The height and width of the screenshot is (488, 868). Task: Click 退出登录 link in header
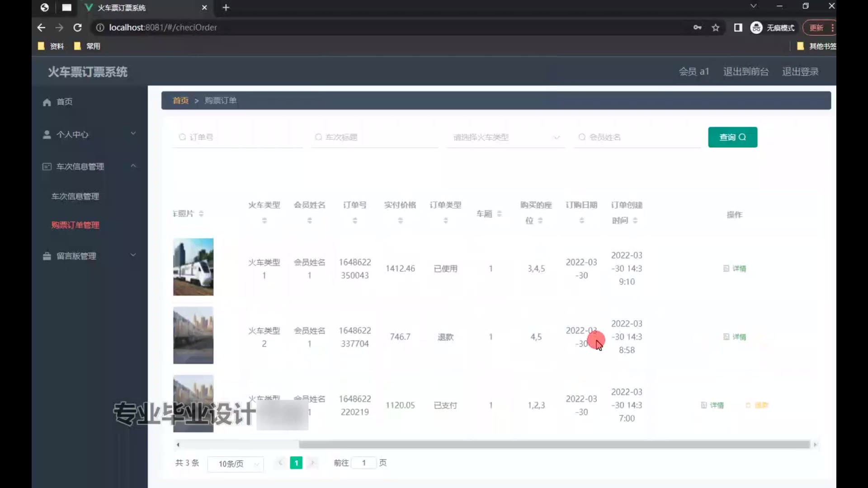800,72
